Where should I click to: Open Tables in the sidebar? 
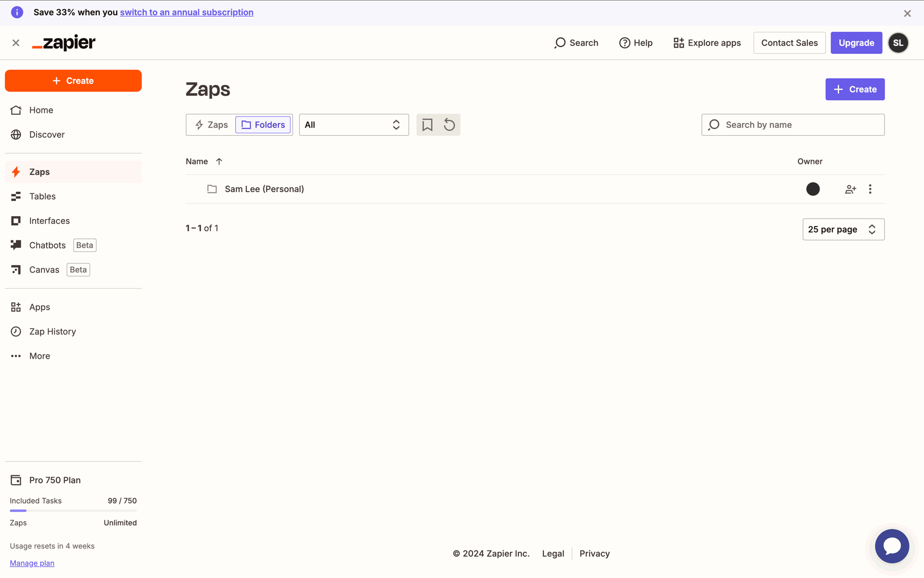tap(73, 197)
